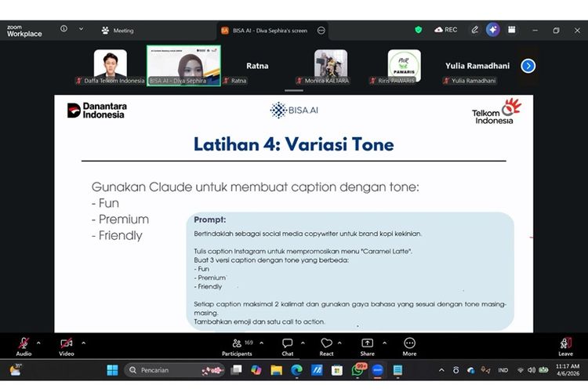
Task: Unmute the microphone with Audio button
Action: [x=24, y=345]
